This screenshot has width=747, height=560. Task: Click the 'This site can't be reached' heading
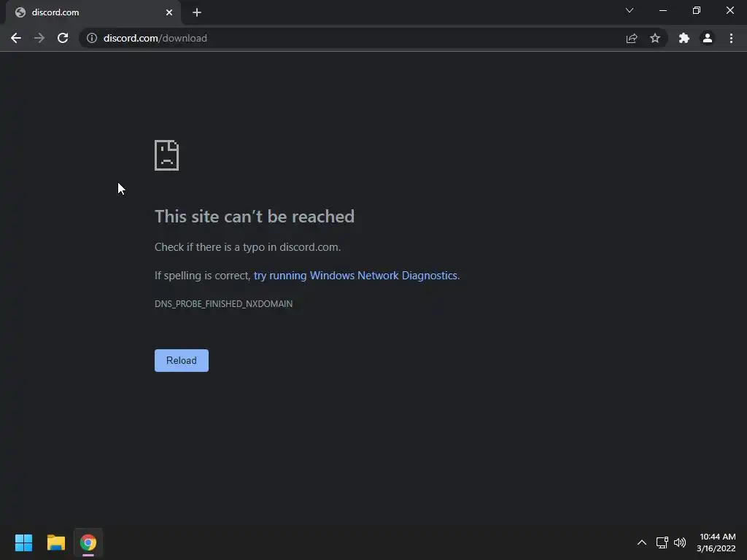[x=255, y=216]
